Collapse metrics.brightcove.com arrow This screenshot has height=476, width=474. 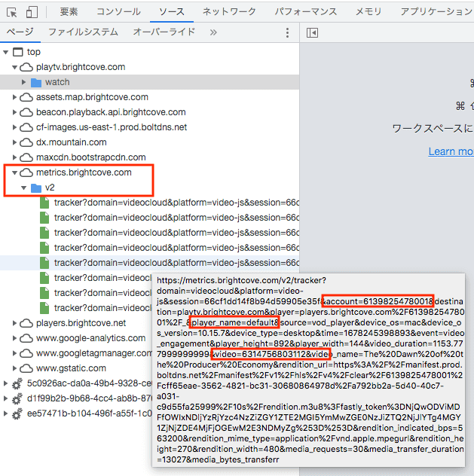[14, 172]
